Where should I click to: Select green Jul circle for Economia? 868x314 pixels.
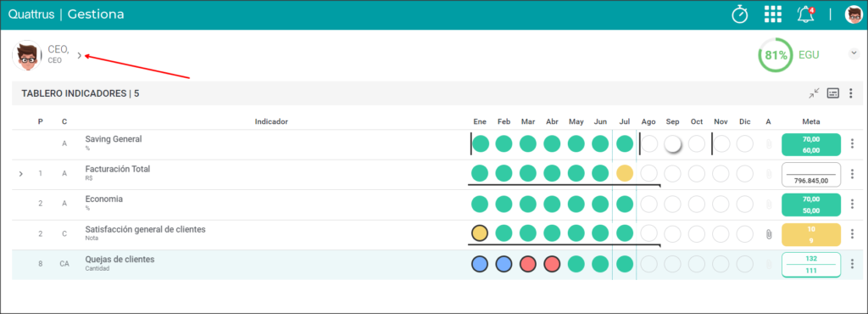(625, 205)
